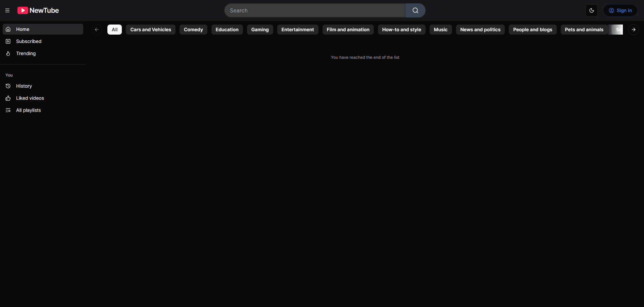644x307 pixels.
Task: Activate the All category chip
Action: point(114,29)
